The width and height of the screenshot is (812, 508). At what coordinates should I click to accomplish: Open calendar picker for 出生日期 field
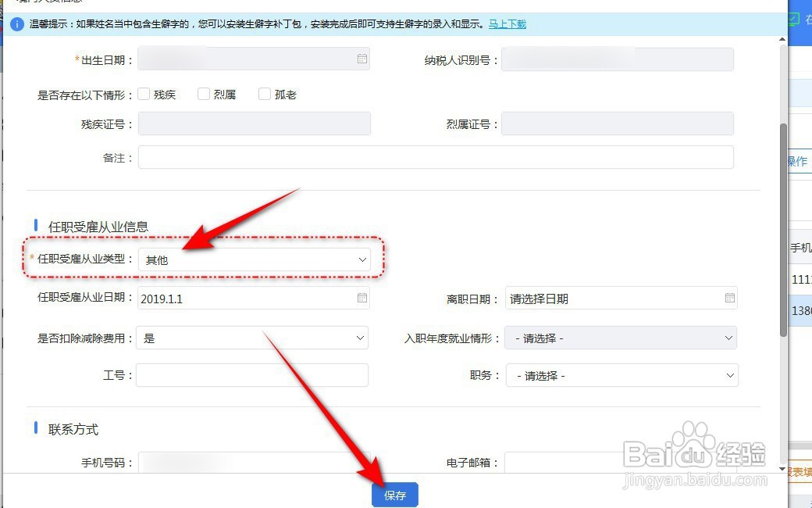pos(361,59)
